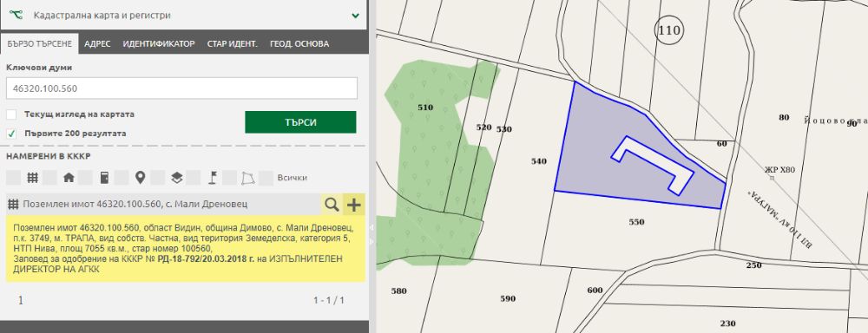This screenshot has height=333, width=868.
Task: Select result 'Поземлен имот 46320.100.560'
Action: (135, 204)
